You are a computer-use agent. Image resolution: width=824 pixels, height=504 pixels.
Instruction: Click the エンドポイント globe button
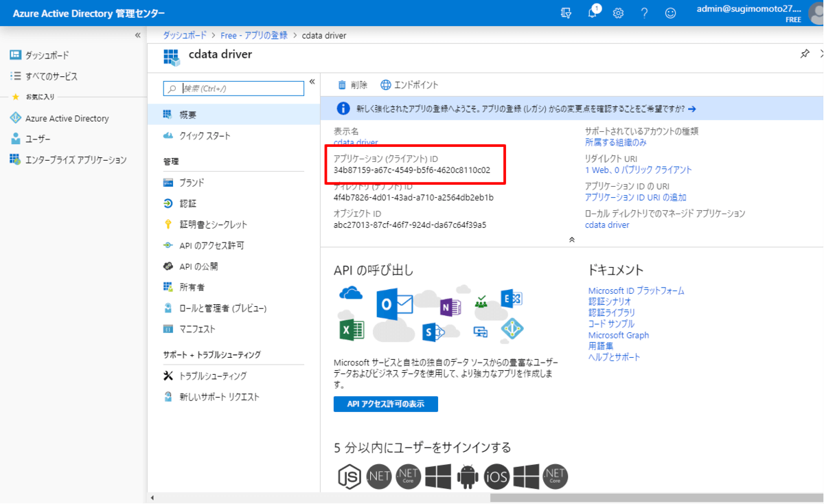tap(409, 85)
